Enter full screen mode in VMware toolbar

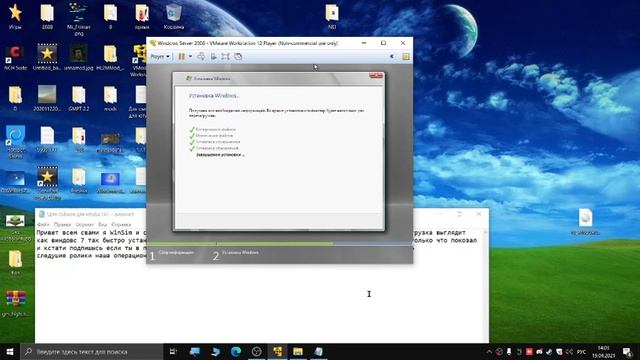coord(225,56)
